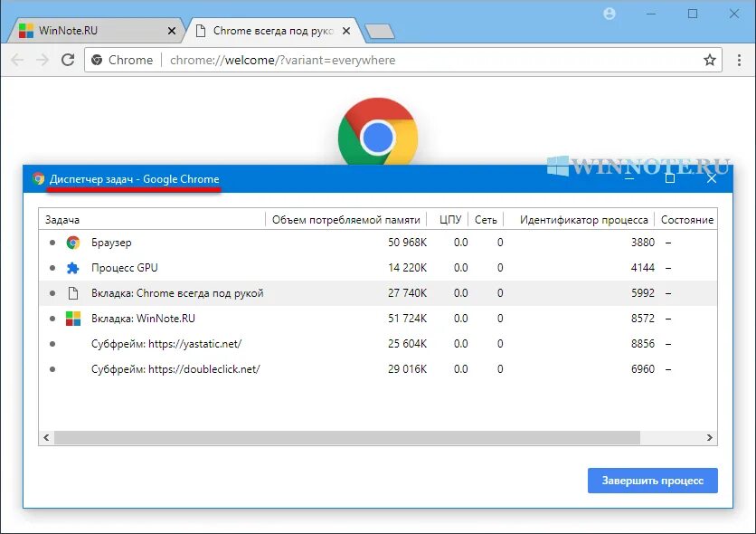
Task: Click the address bar URL chrome://welcome
Action: (x=282, y=60)
